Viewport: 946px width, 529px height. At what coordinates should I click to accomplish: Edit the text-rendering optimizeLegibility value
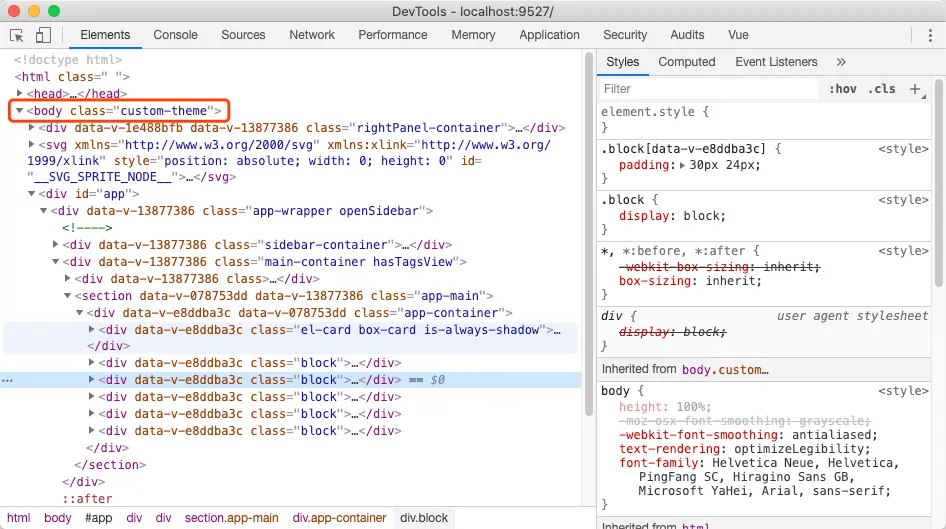click(799, 449)
